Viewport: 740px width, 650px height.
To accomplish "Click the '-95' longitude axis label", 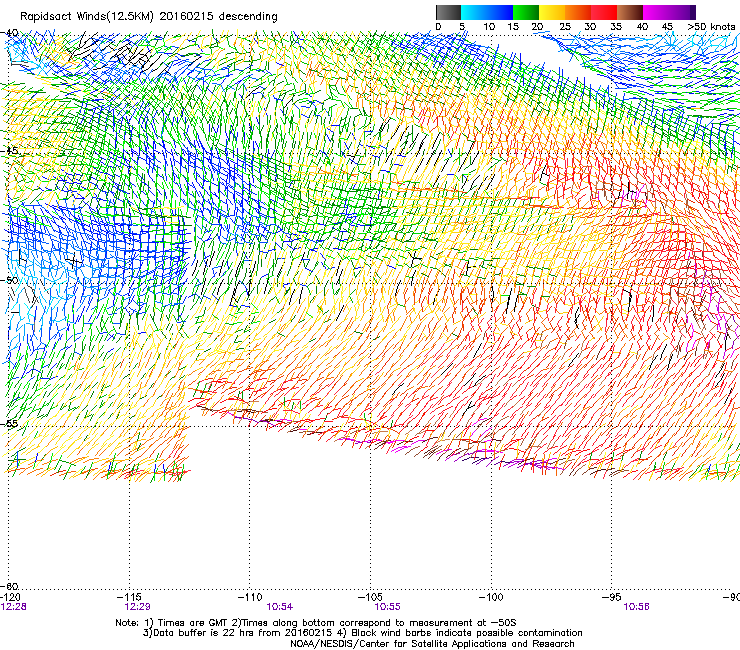I will coord(612,597).
